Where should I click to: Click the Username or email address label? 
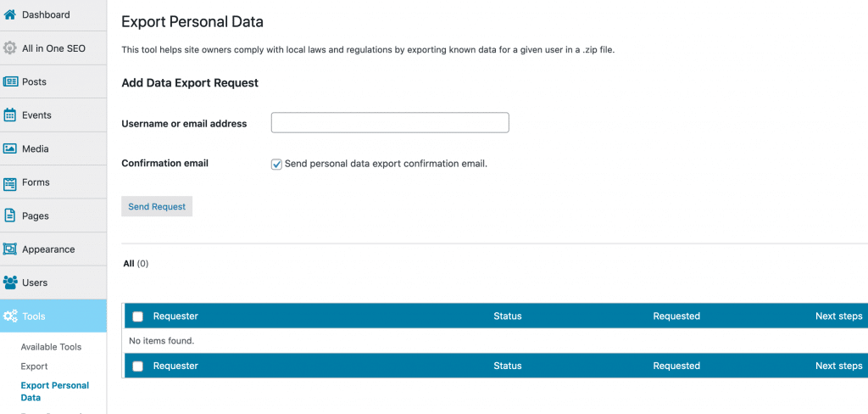pyautogui.click(x=184, y=124)
